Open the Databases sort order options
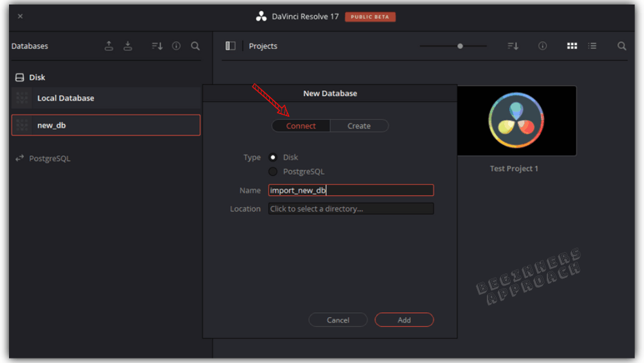Screen dimensions: 644x363 coord(157,46)
